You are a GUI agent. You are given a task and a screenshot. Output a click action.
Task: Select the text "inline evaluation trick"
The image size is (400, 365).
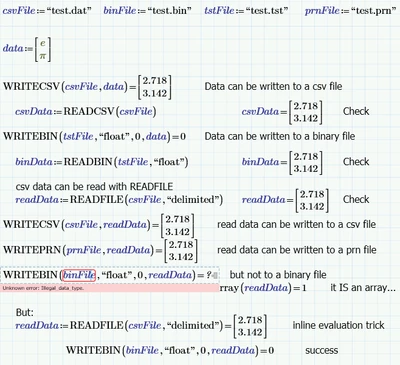click(338, 325)
